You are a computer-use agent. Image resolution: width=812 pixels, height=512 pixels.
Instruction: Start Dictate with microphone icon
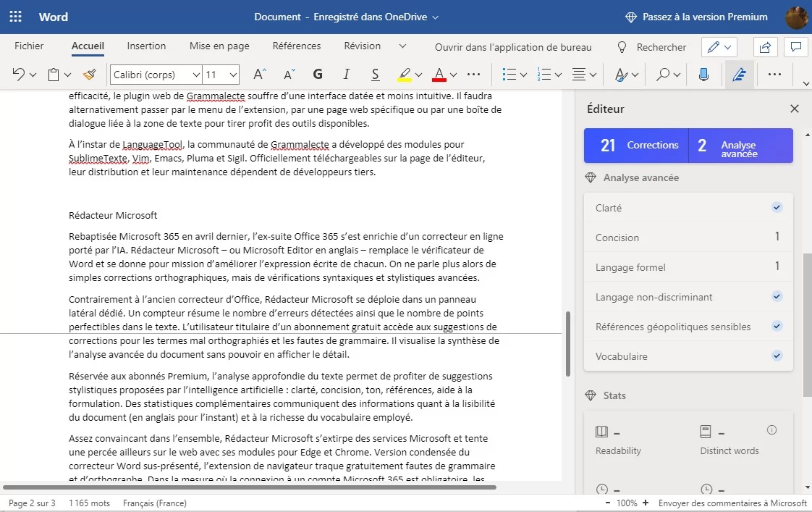click(x=703, y=75)
